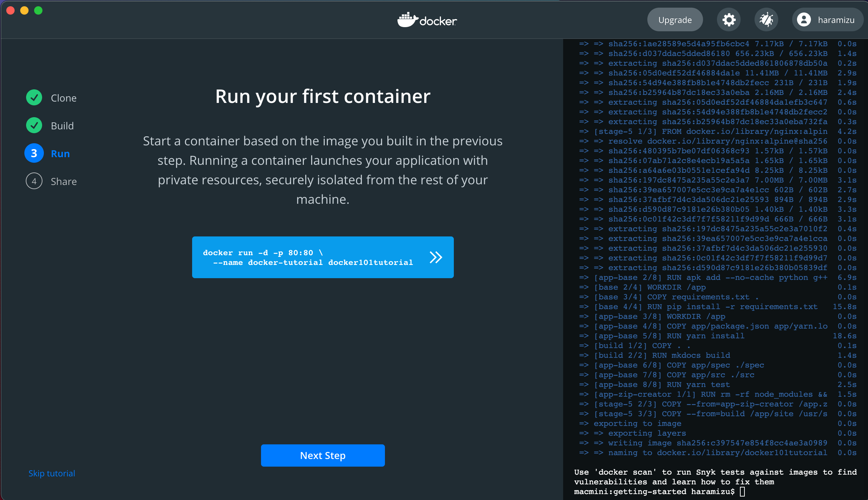Click the Docker whale logo

coord(427,20)
